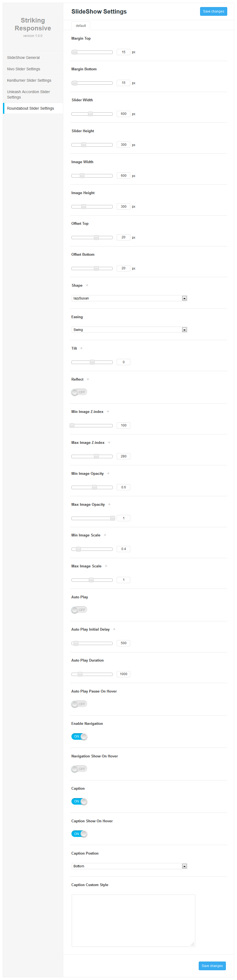Click the Slider Width slider handle
Screen dimensions: 237x980
tap(91, 114)
